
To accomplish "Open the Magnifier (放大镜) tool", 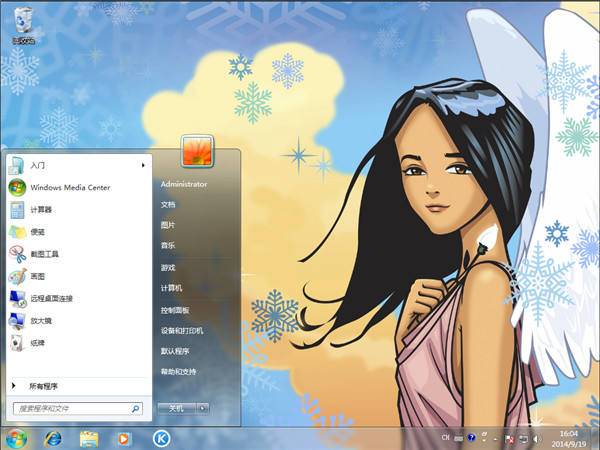I will coord(40,320).
